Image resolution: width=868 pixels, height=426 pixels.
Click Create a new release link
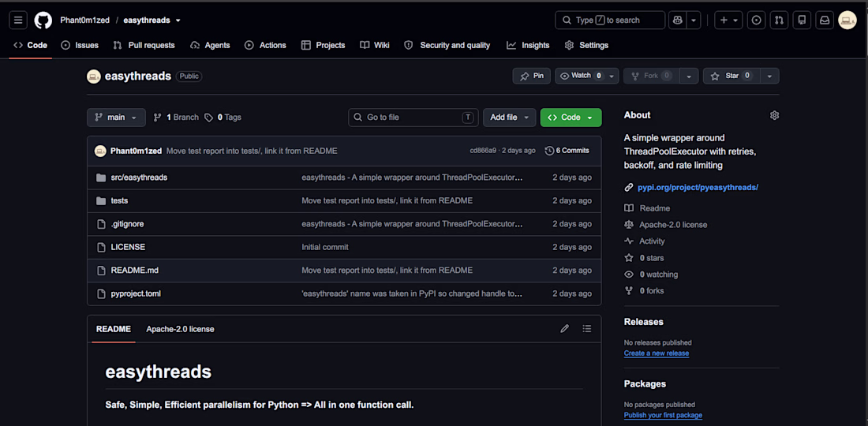click(x=657, y=353)
